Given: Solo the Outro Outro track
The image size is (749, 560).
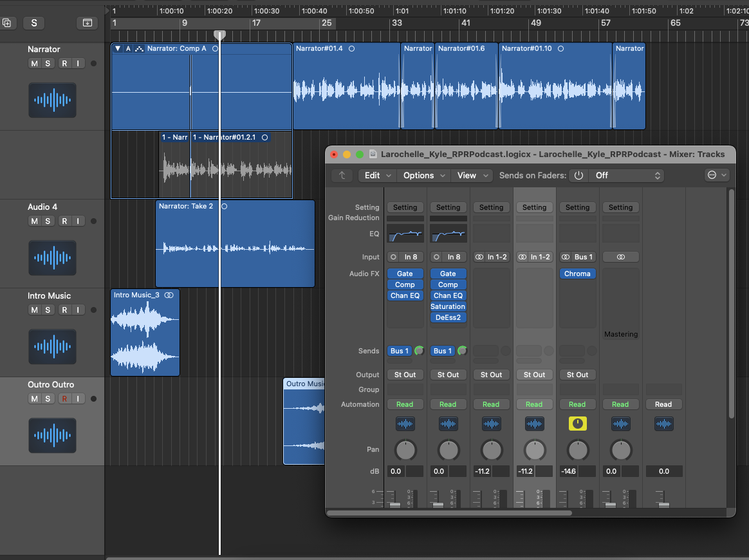Looking at the screenshot, I should 48,399.
